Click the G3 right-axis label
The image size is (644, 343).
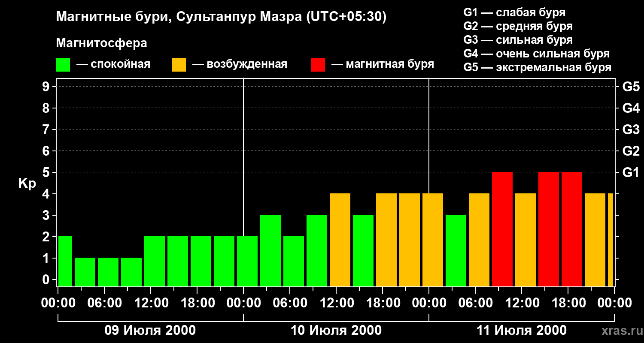[x=631, y=129]
